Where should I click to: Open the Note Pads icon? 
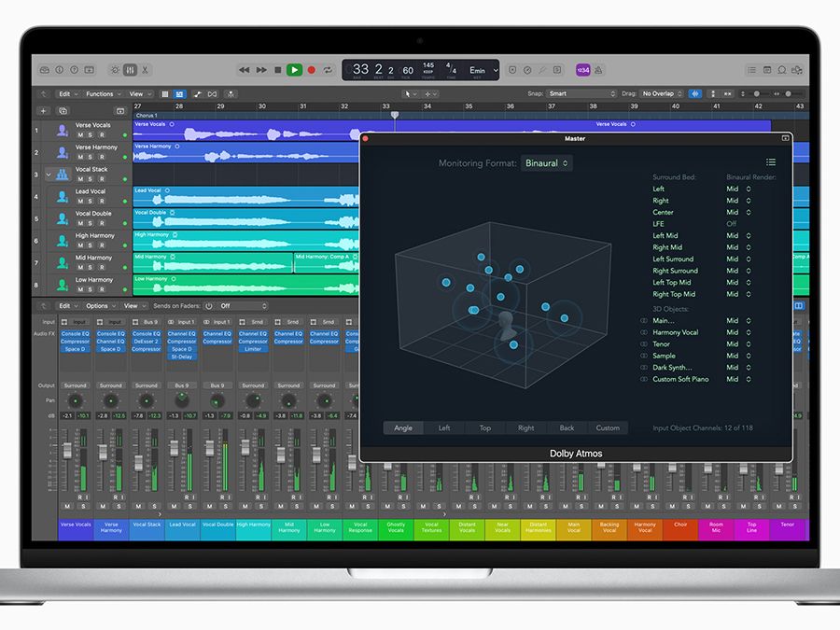coord(767,70)
